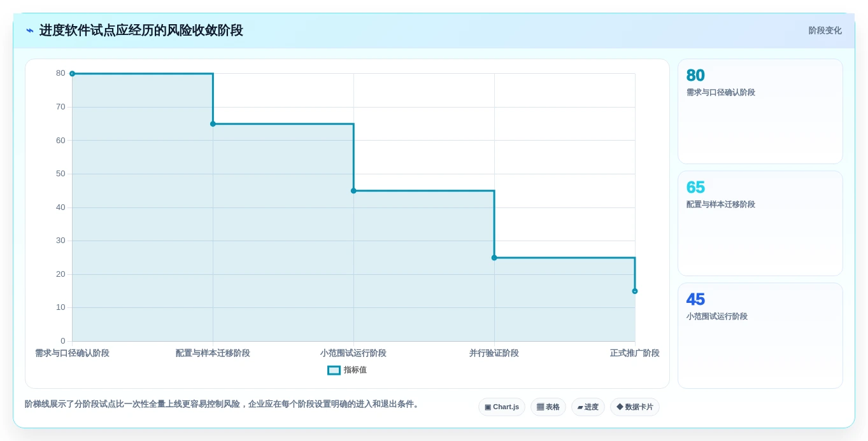
Task: Click the card value 80
Action: point(695,76)
